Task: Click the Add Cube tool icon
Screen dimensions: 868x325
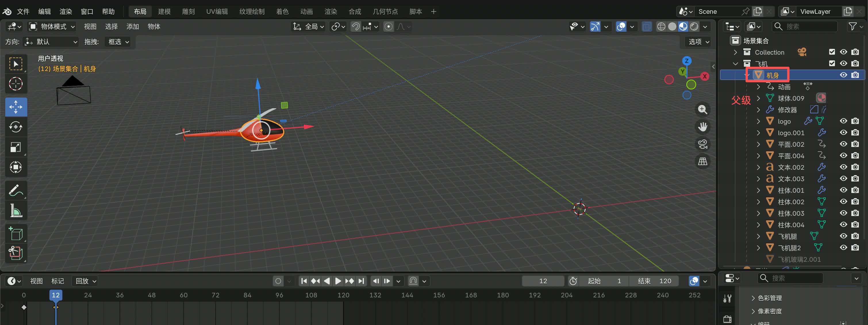Action: click(16, 233)
